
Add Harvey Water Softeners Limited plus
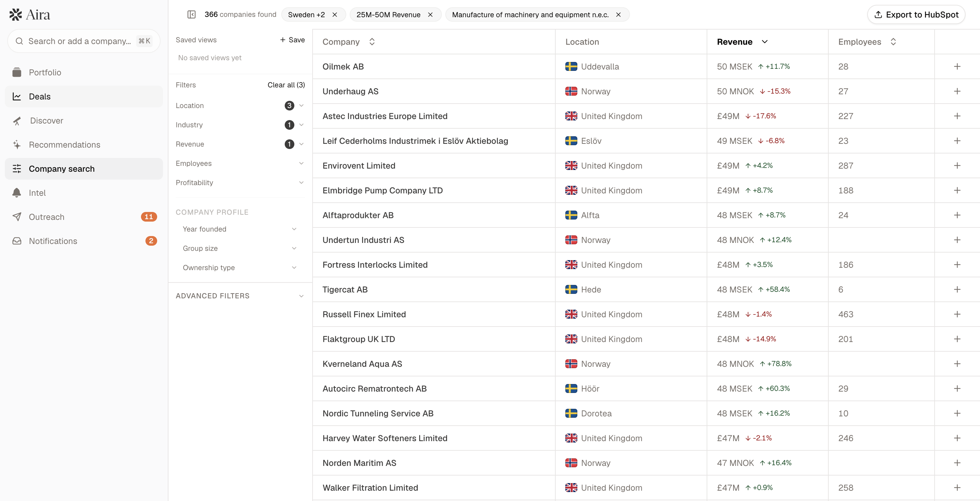tap(957, 438)
